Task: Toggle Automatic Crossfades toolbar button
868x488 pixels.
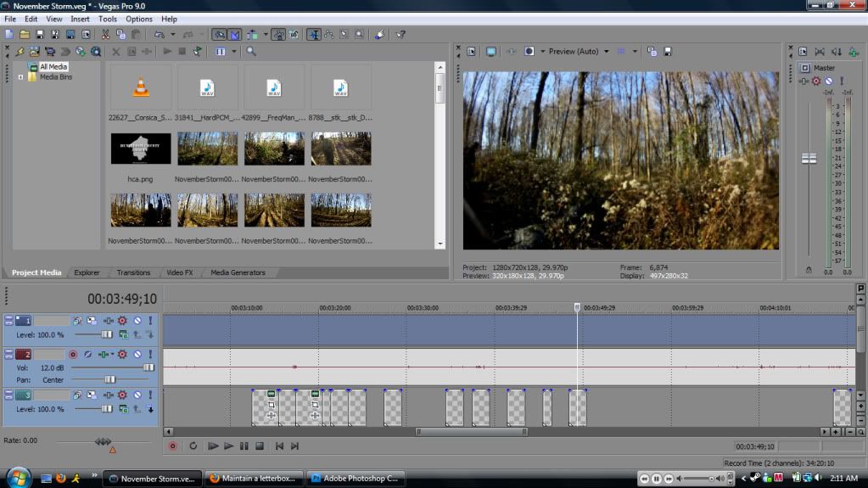Action: [235, 34]
